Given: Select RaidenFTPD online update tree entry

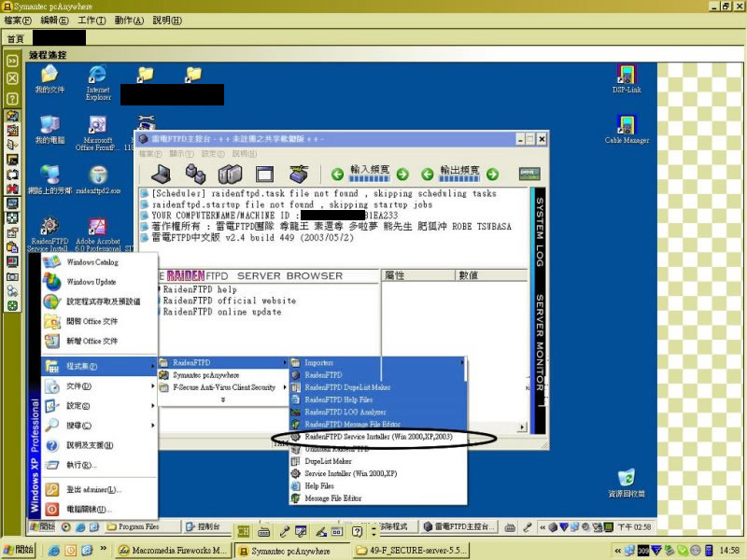Looking at the screenshot, I should (222, 313).
